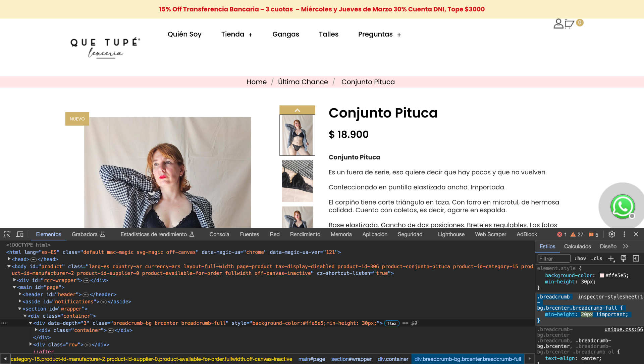This screenshot has height=364, width=644.
Task: Click the user account icon
Action: tap(558, 24)
